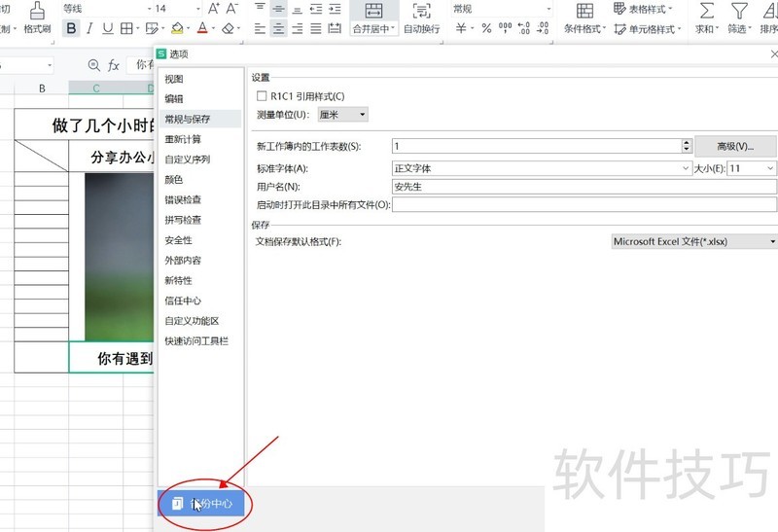Select 自定义序列 in options sidebar

click(188, 160)
